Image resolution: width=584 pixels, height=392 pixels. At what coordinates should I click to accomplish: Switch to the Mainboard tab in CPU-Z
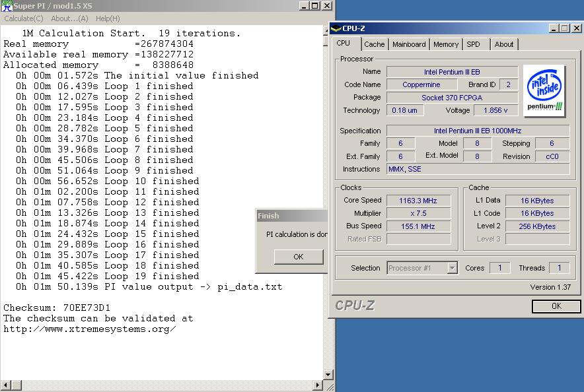coord(409,44)
